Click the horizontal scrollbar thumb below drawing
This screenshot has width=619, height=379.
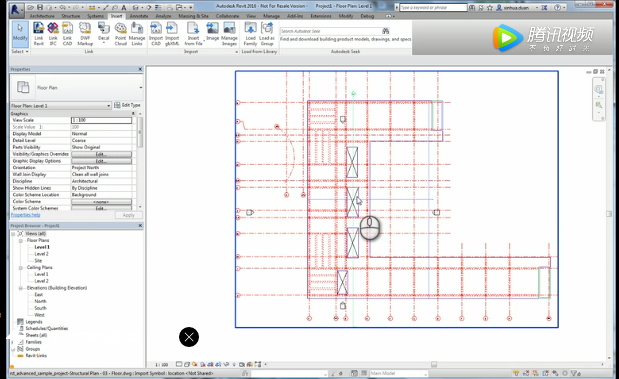tap(434, 364)
